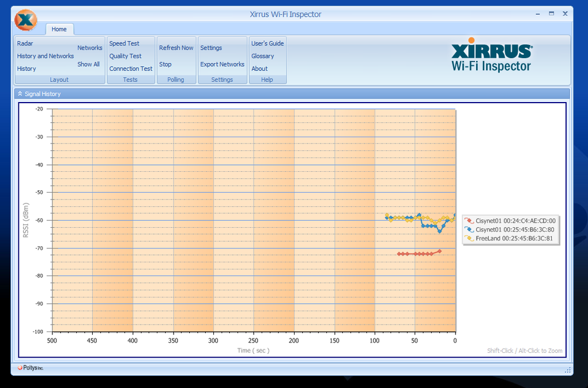
Task: Open Settings in the Settings group
Action: 211,48
